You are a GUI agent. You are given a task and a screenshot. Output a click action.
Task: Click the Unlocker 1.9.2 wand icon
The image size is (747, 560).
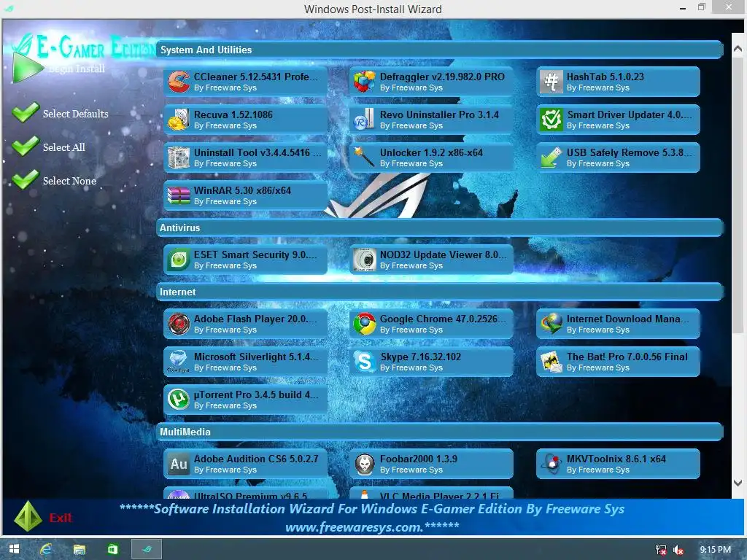click(365, 157)
